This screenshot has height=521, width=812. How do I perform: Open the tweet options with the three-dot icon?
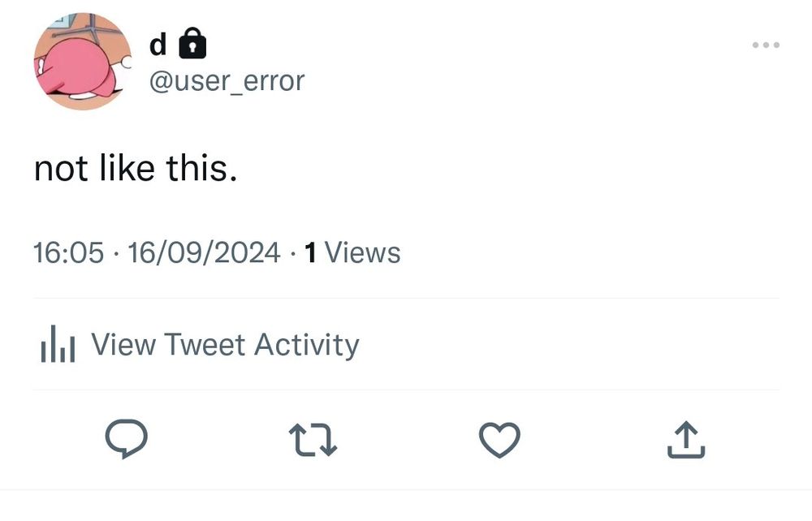pyautogui.click(x=764, y=45)
